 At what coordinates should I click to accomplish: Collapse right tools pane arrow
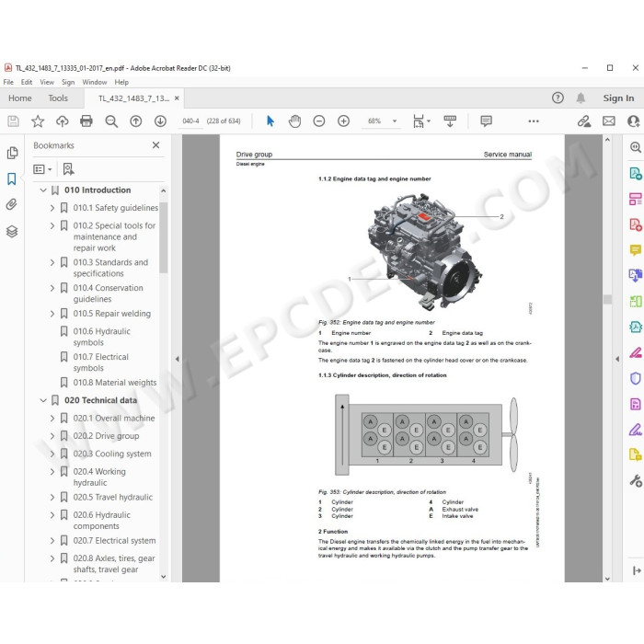click(x=617, y=359)
